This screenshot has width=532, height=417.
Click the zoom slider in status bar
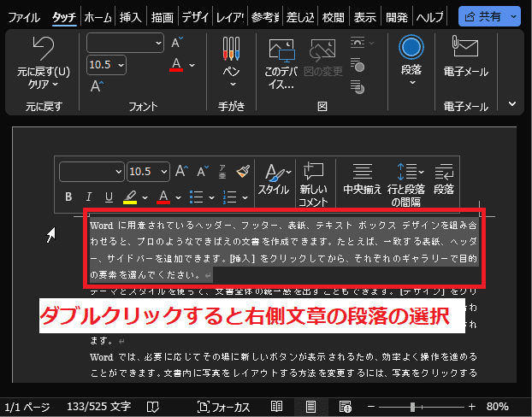(413, 407)
